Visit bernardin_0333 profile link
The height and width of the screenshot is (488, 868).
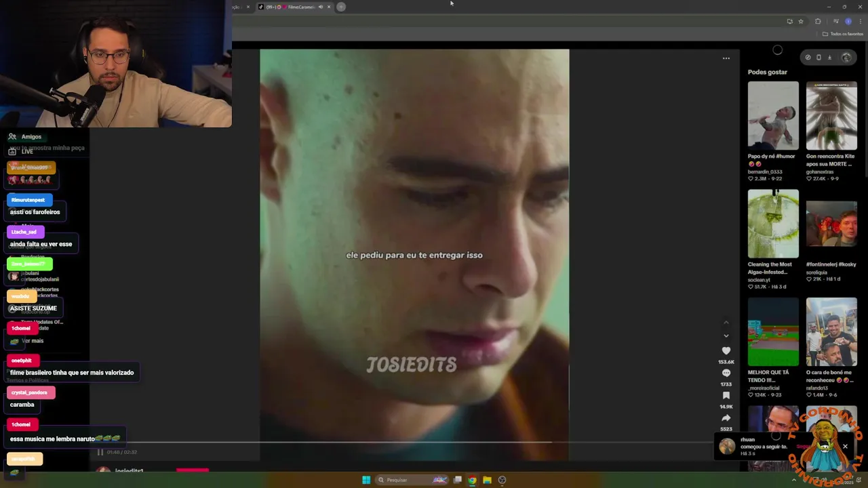coord(765,172)
